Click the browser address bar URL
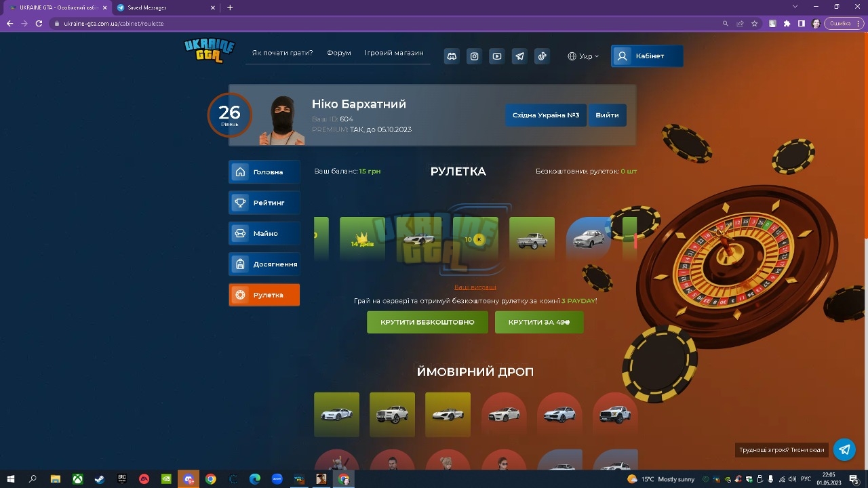 114,24
